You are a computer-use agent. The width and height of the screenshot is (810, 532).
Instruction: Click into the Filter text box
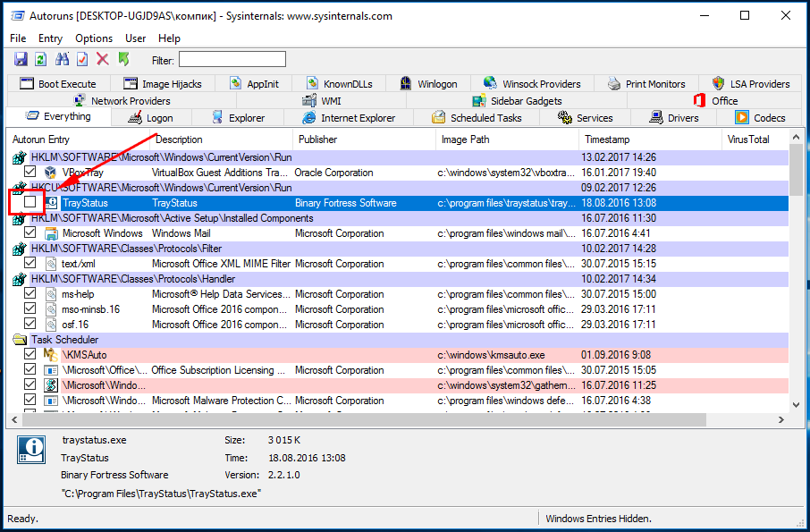pos(232,59)
